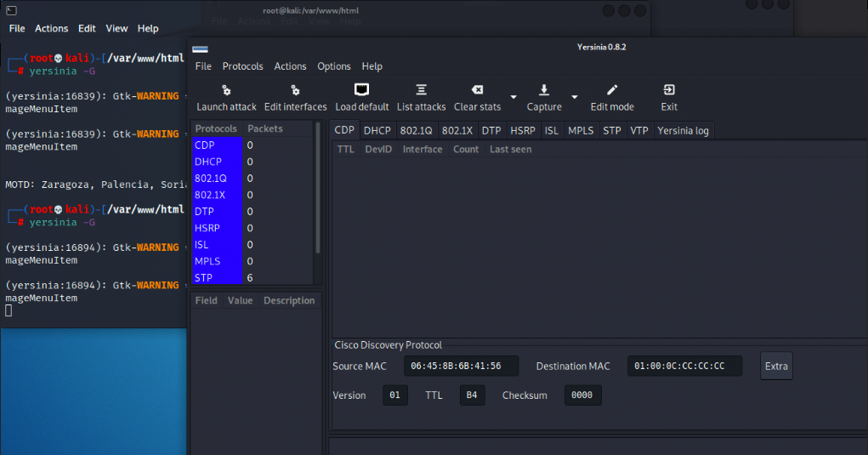Select DHCP row in protocols list
Viewport: 868px width, 455px height.
(x=252, y=162)
